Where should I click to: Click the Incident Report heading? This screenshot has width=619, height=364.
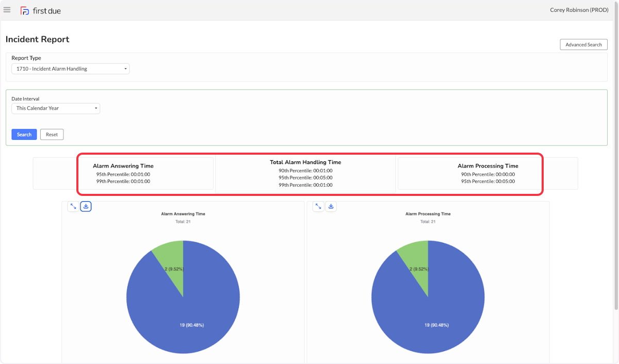(x=37, y=39)
